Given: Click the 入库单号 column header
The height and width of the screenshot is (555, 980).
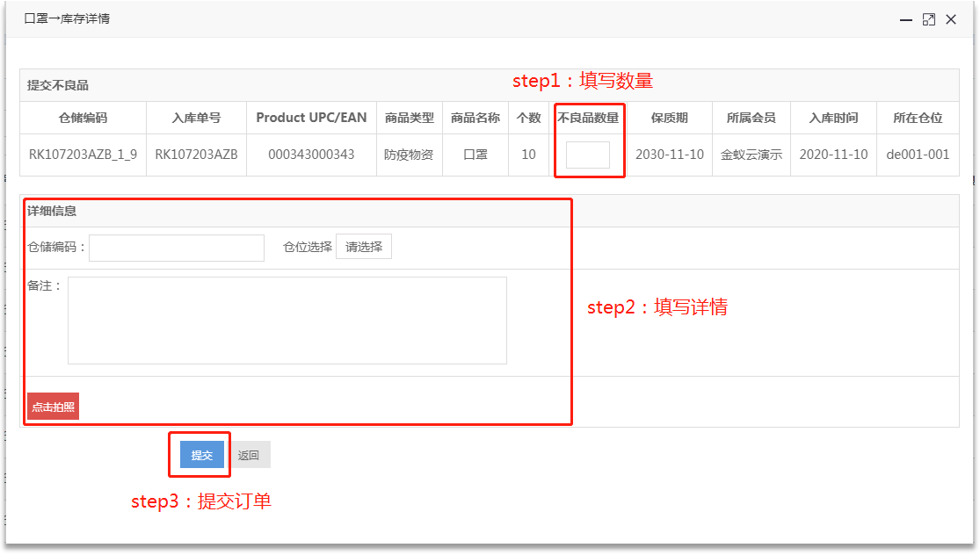Looking at the screenshot, I should pos(196,118).
